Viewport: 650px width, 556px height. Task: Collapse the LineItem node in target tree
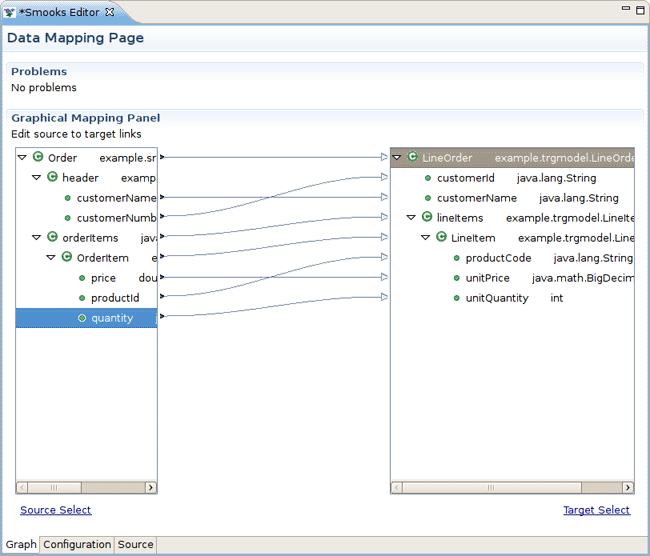pos(426,238)
